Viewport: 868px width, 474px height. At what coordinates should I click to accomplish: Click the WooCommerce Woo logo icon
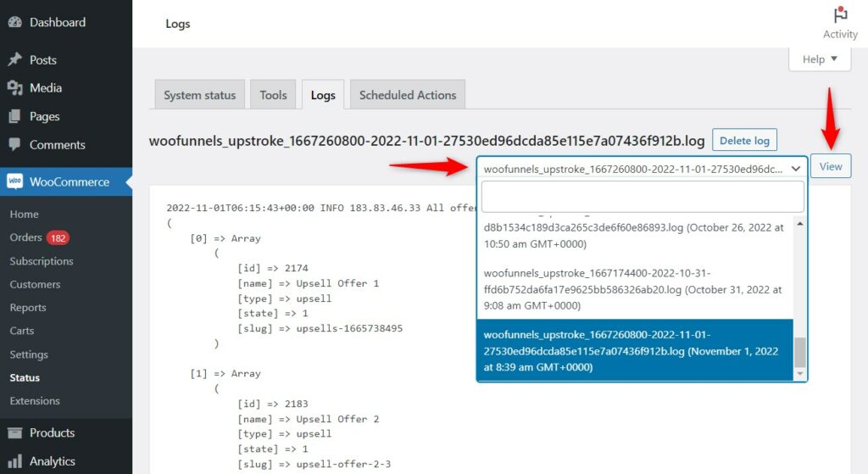click(x=15, y=181)
